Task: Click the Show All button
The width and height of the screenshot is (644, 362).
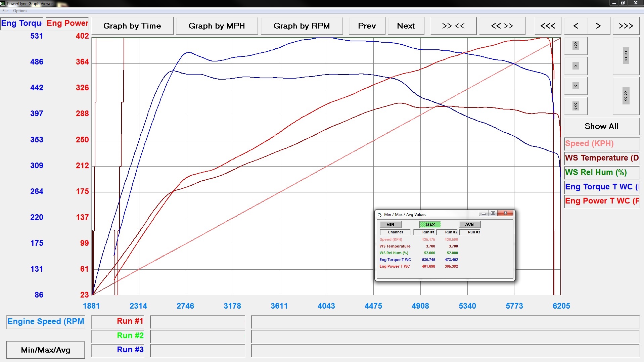Action: pyautogui.click(x=602, y=126)
